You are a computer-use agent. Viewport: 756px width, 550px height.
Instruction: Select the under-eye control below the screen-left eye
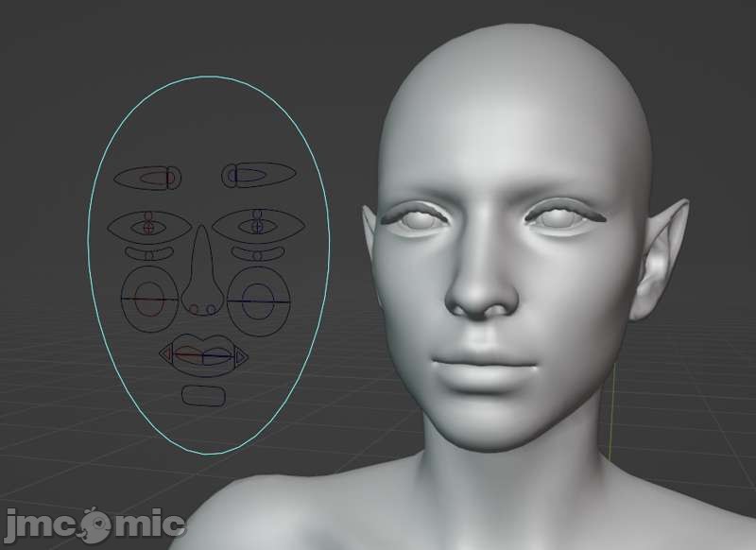pos(149,253)
